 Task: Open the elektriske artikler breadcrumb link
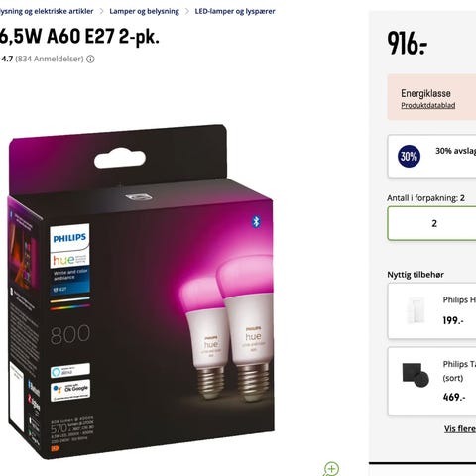pyautogui.click(x=47, y=11)
